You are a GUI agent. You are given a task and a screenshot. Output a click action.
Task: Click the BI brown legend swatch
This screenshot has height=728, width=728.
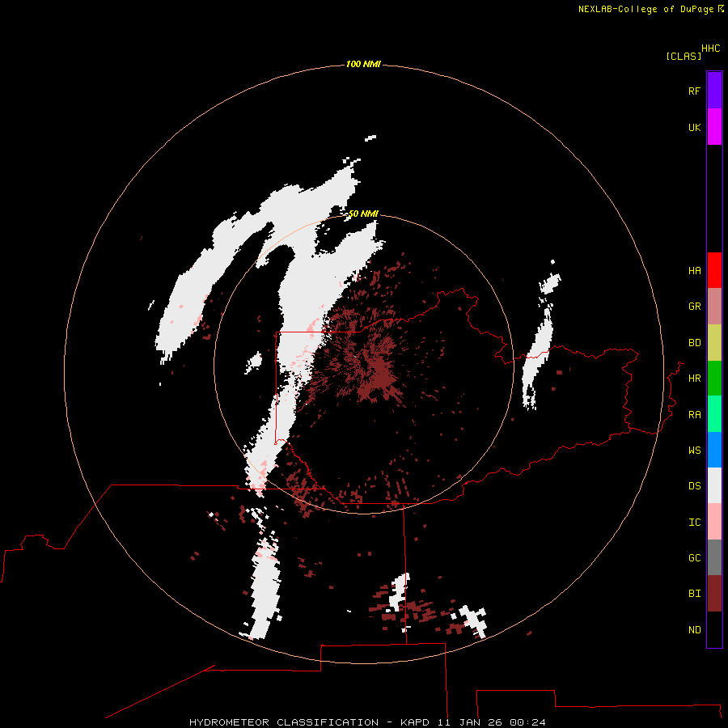pos(714,594)
